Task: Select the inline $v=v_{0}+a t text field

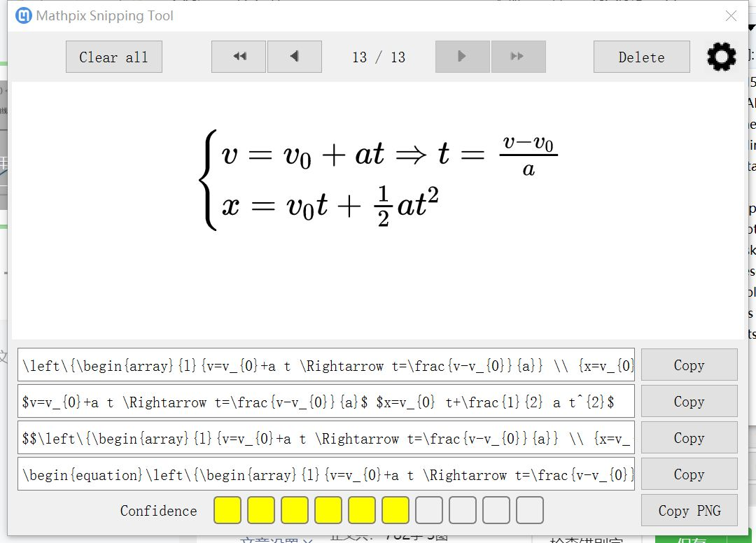Action: point(326,402)
